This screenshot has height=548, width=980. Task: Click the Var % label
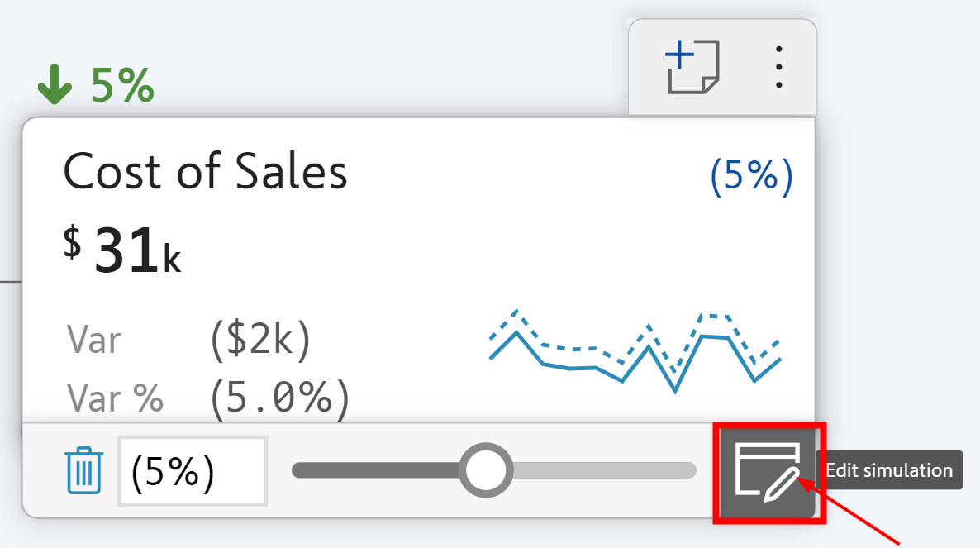[x=115, y=398]
